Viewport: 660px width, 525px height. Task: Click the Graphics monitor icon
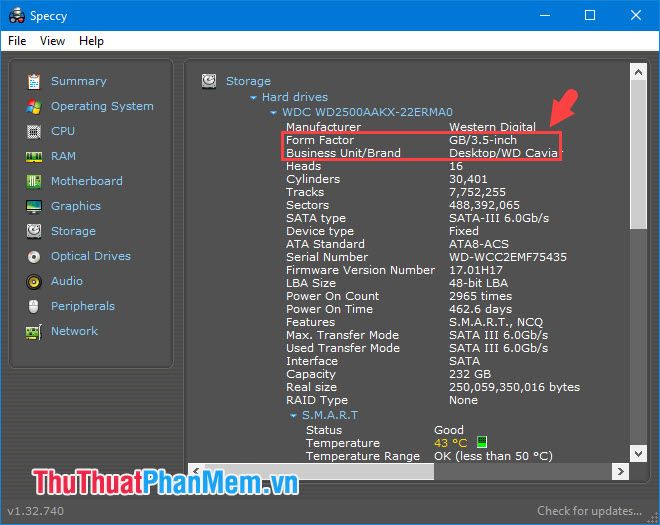tap(34, 206)
